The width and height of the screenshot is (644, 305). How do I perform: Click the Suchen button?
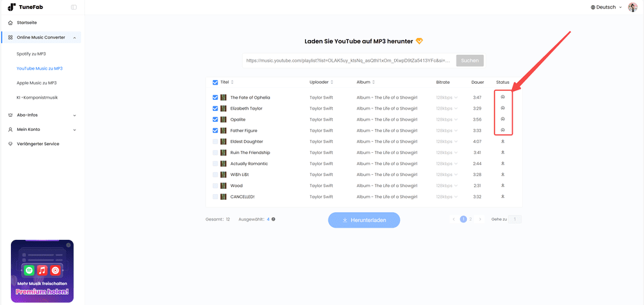coord(469,61)
